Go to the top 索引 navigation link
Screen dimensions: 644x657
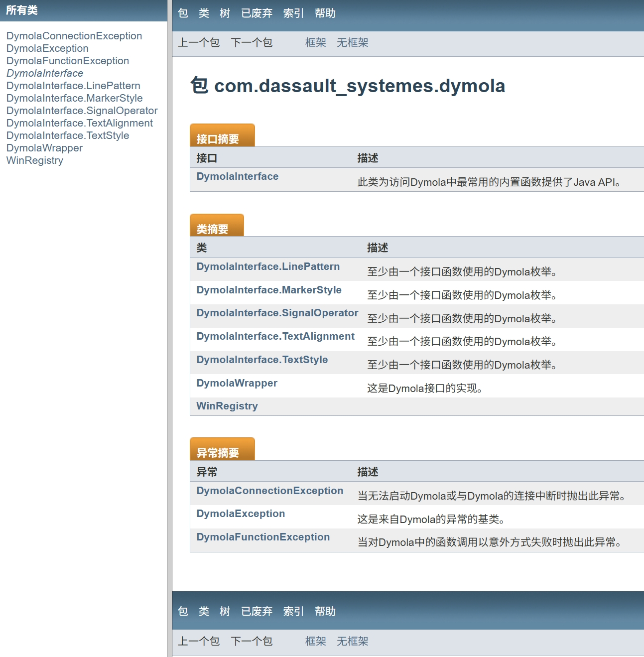[x=293, y=13]
